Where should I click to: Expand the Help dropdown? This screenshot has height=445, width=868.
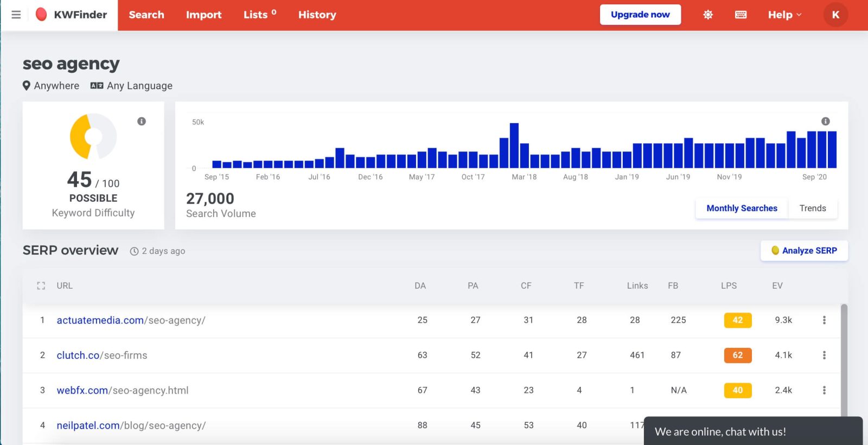784,15
